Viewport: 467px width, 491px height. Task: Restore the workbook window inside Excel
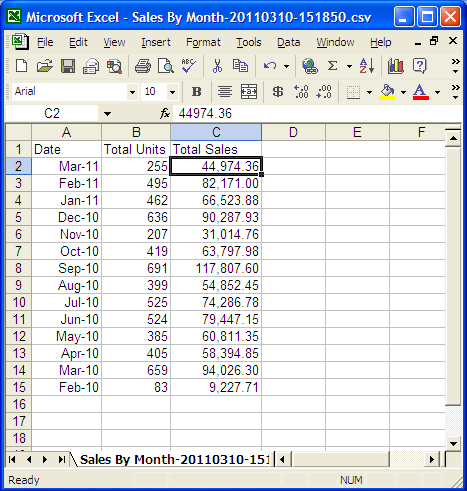(x=434, y=41)
